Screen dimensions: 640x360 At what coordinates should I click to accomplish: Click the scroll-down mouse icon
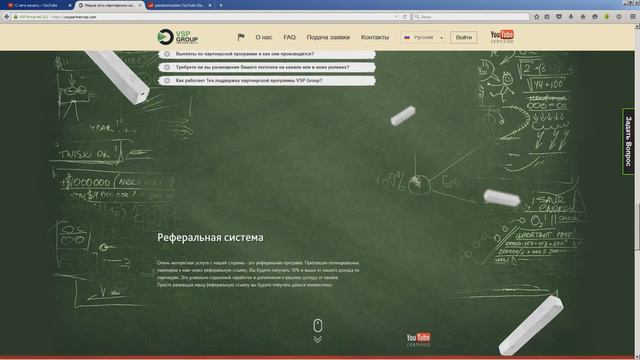tap(318, 331)
